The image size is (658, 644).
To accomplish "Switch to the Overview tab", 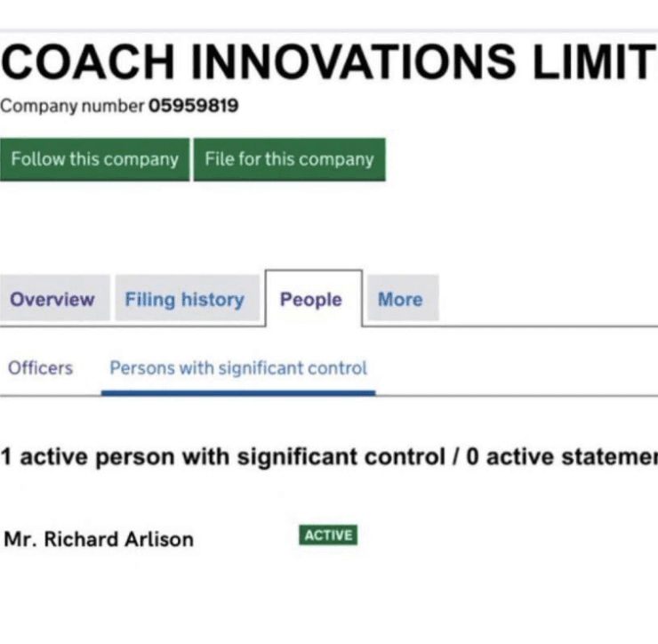I will 52,300.
